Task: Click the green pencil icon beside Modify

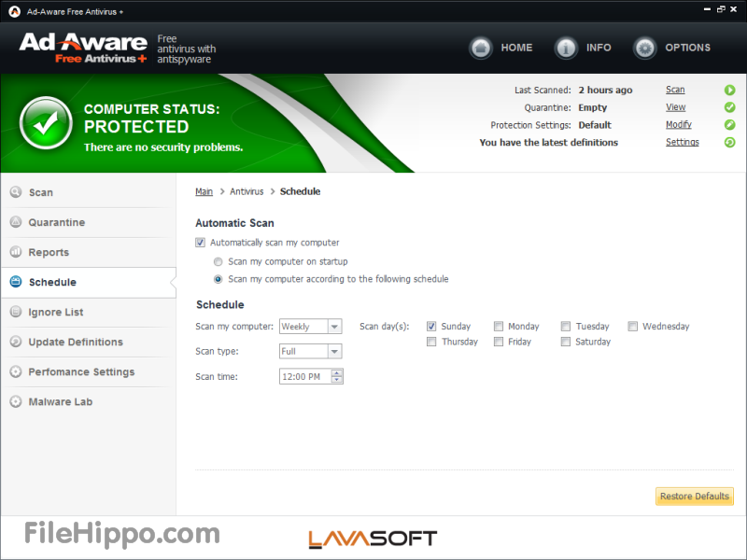Action: (729, 125)
